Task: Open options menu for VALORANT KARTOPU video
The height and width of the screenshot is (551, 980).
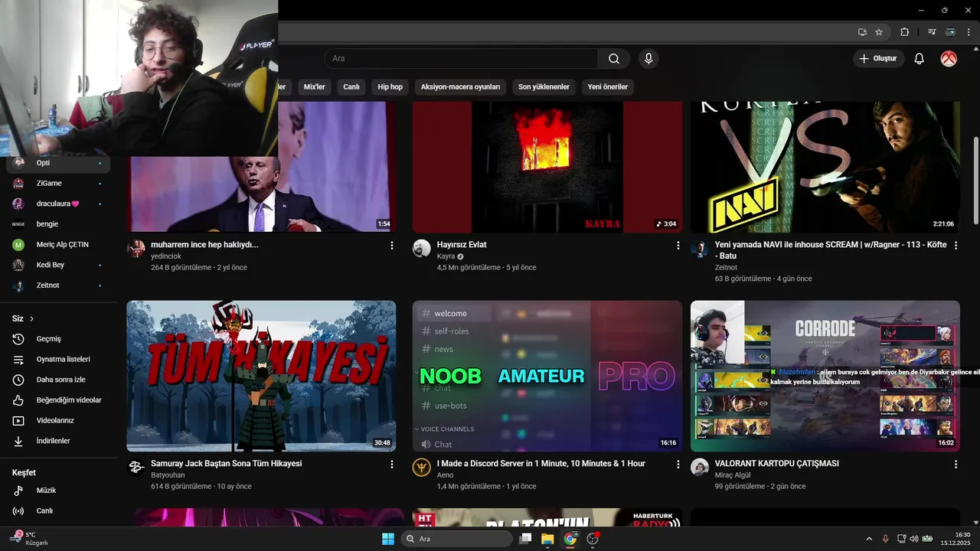Action: 955,465
